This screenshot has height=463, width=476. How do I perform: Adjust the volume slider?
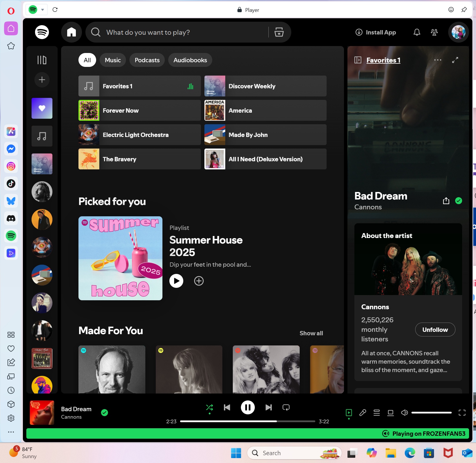[x=431, y=413]
